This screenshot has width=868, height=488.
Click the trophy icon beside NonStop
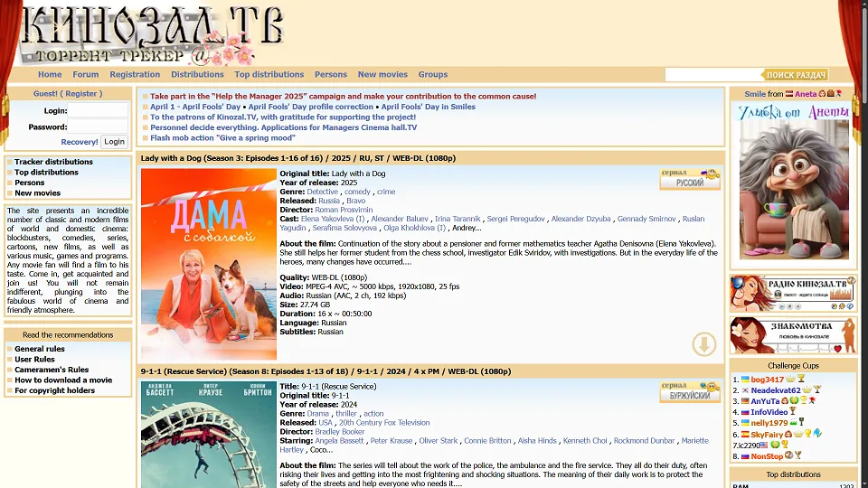pyautogui.click(x=797, y=455)
